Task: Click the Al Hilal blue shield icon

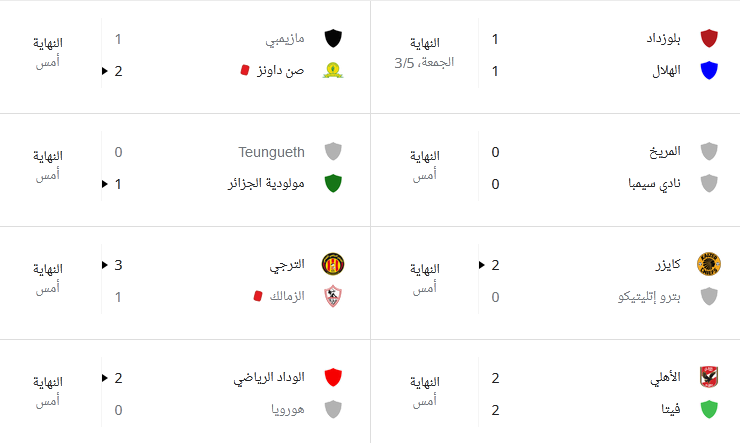Action: click(709, 71)
